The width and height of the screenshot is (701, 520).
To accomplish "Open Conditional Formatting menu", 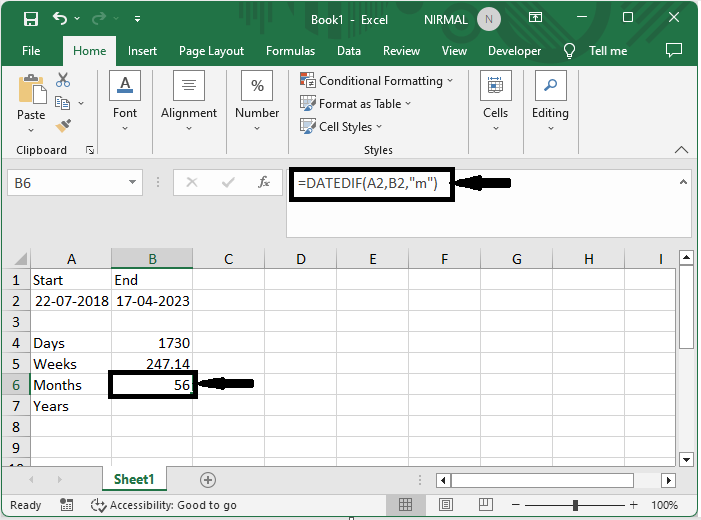I will click(376, 80).
